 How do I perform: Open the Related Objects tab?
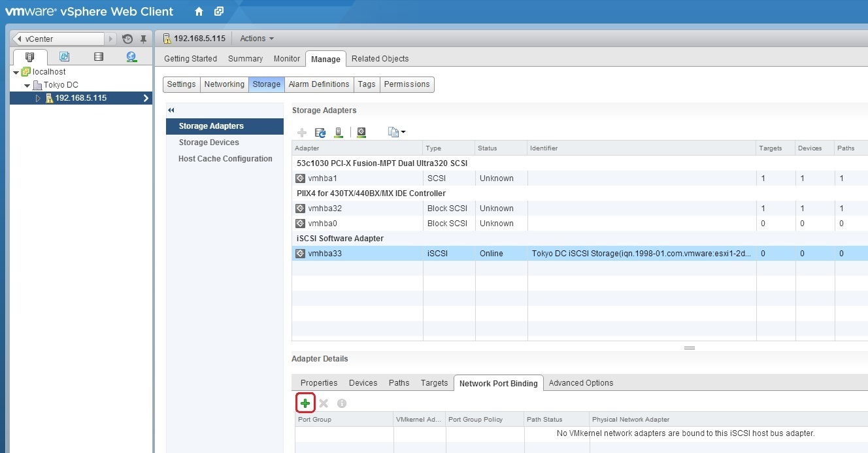380,59
